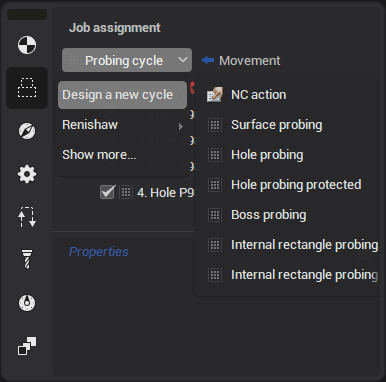Viewport: 386px width, 382px height.
Task: Open the workpiece origin sidebar icon
Action: (x=27, y=45)
